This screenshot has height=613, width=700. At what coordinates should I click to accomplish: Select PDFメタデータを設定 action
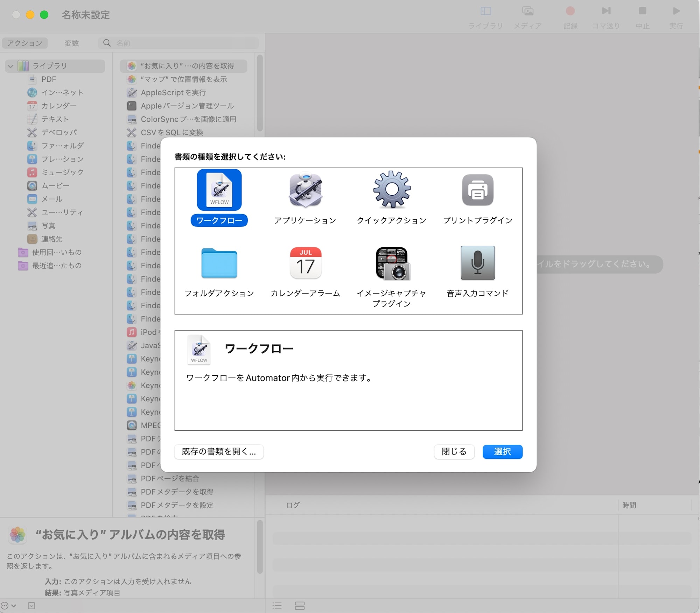[170, 505]
